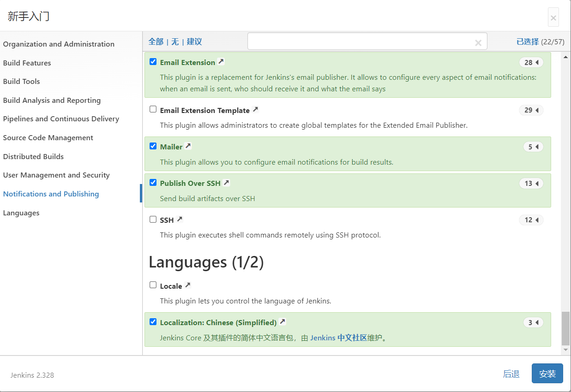Click Localization: Chinese (Simplified) plugin name
This screenshot has width=571, height=392.
pos(218,322)
